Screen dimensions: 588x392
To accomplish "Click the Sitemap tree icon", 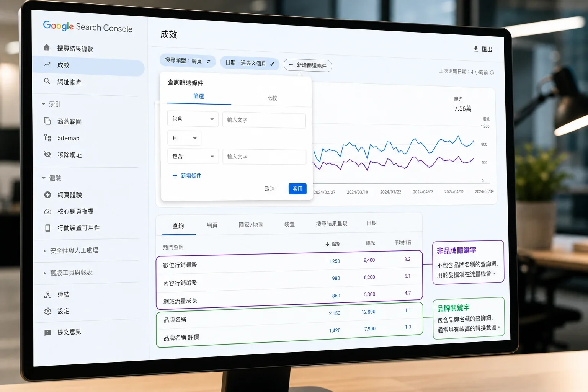I will pyautogui.click(x=47, y=138).
